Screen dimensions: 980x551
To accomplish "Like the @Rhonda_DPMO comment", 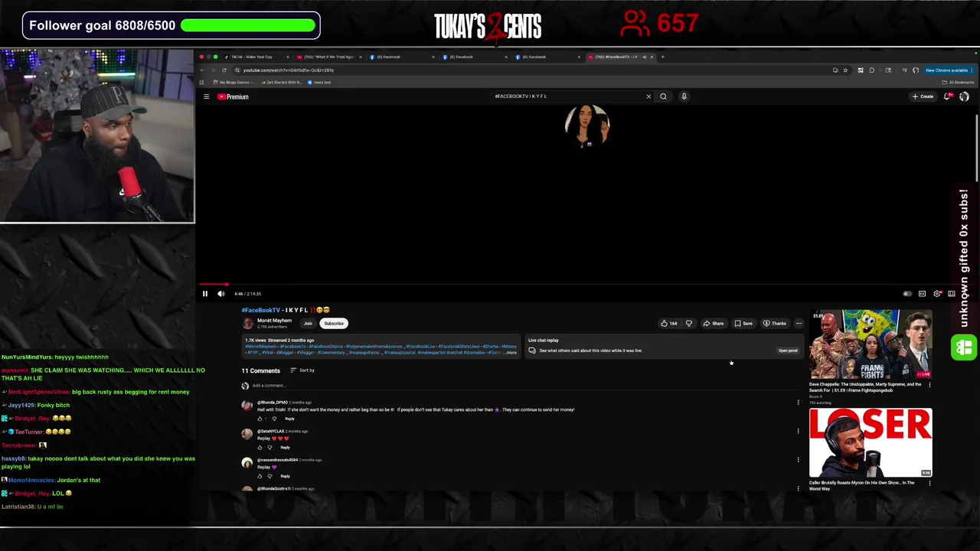I will pos(260,419).
